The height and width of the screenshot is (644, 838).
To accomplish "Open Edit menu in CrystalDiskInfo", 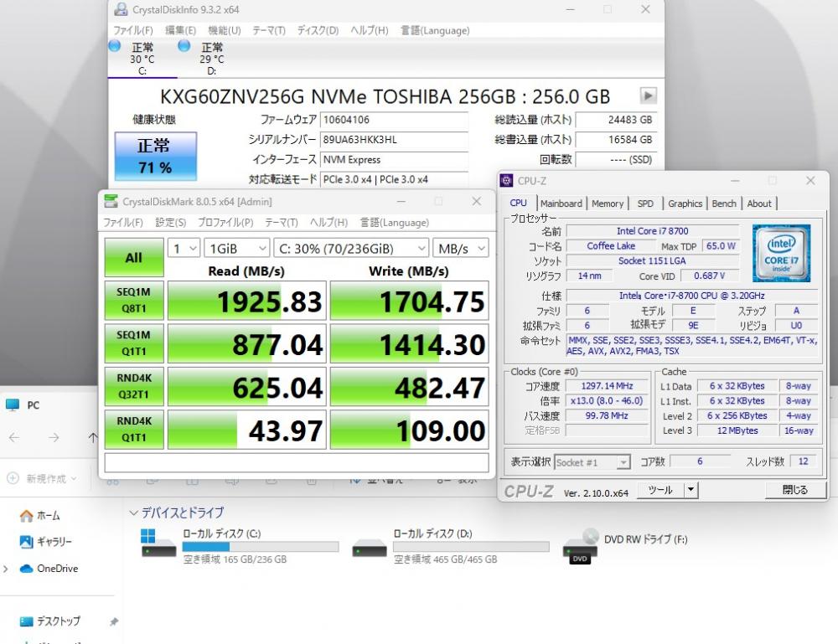I will (x=180, y=30).
